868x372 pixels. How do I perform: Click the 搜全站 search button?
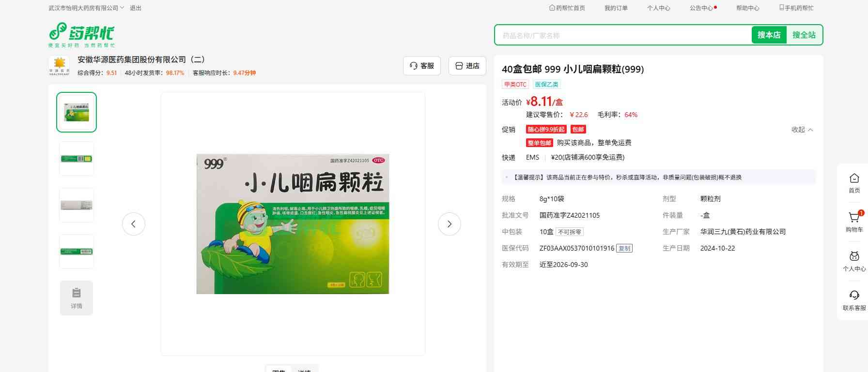804,35
